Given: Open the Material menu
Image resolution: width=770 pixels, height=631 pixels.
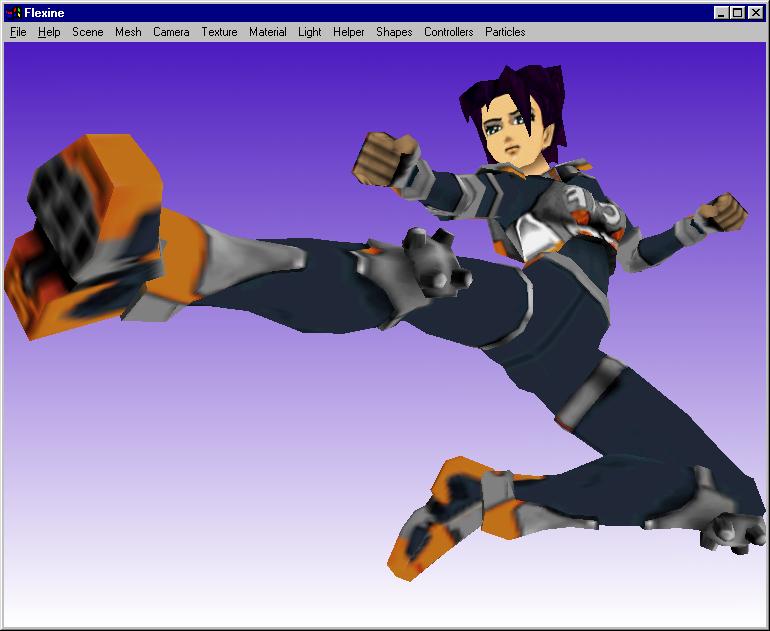Looking at the screenshot, I should point(268,32).
